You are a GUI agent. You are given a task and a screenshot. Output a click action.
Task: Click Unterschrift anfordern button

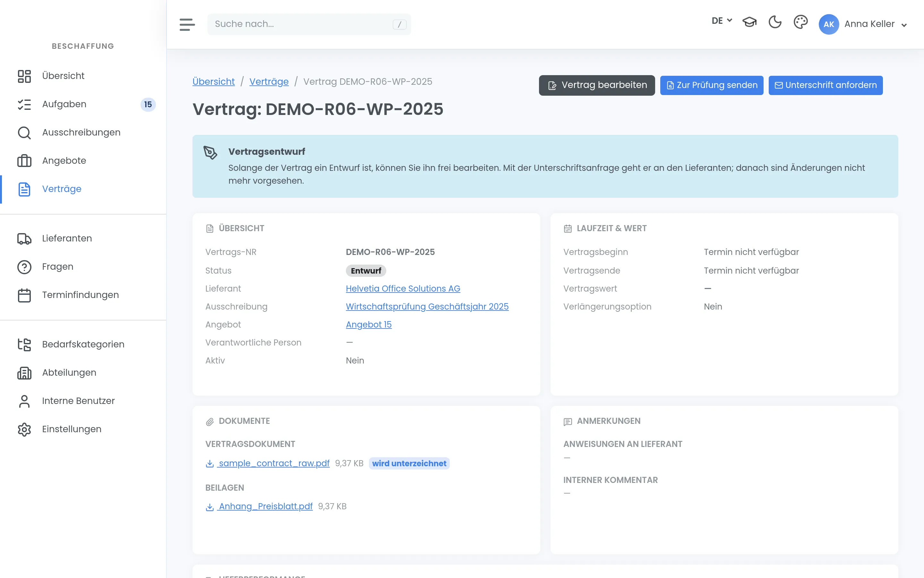coord(825,85)
